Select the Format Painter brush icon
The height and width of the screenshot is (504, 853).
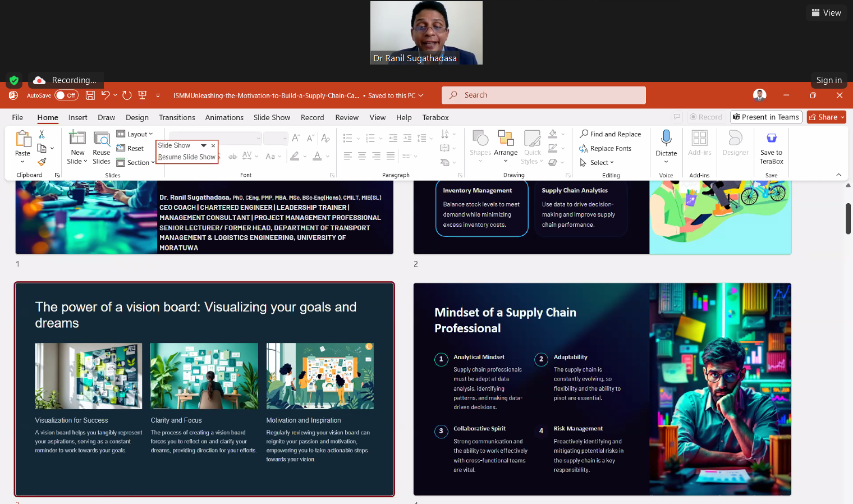(42, 162)
